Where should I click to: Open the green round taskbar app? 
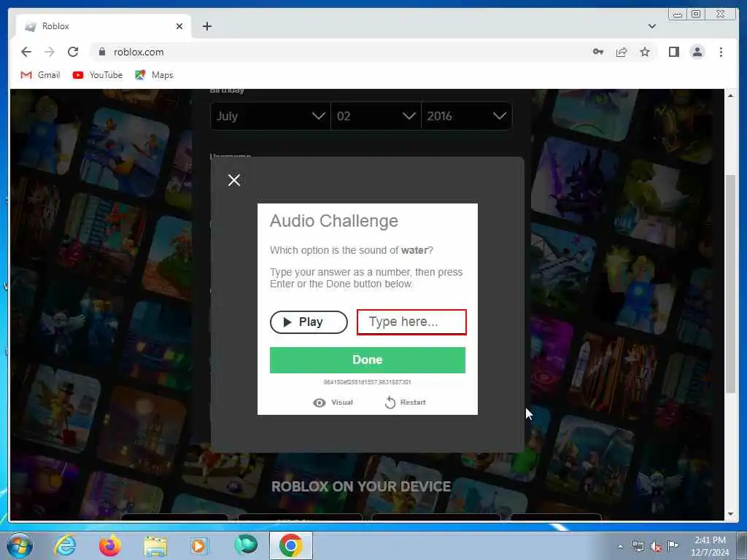coord(246,545)
